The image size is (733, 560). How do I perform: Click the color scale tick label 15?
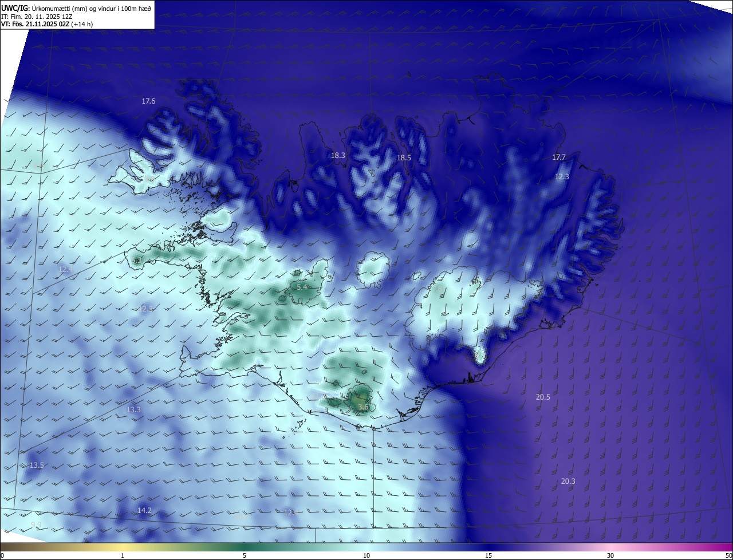tap(488, 555)
